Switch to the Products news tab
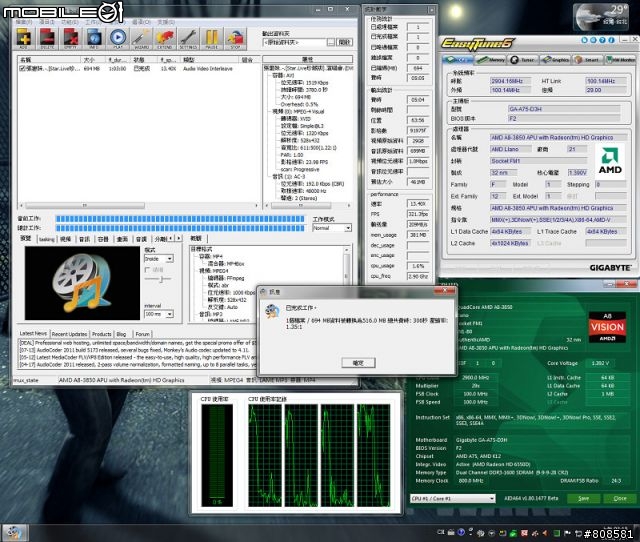Image resolution: width=640 pixels, height=542 pixels. [102, 334]
